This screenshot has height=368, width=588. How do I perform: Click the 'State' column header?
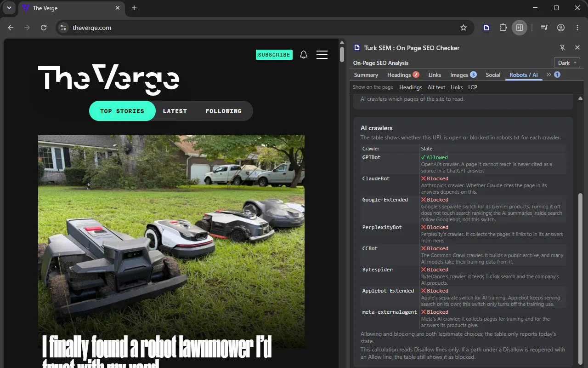coord(427,149)
